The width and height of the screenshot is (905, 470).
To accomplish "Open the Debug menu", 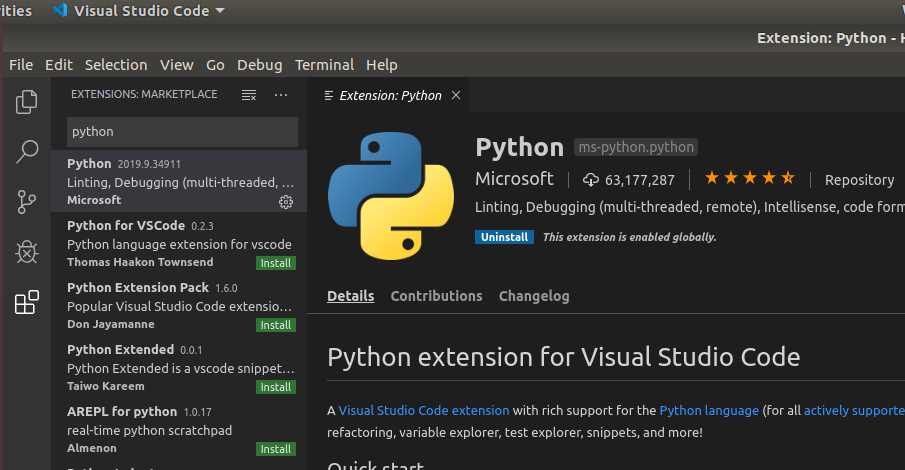I will click(x=260, y=65).
